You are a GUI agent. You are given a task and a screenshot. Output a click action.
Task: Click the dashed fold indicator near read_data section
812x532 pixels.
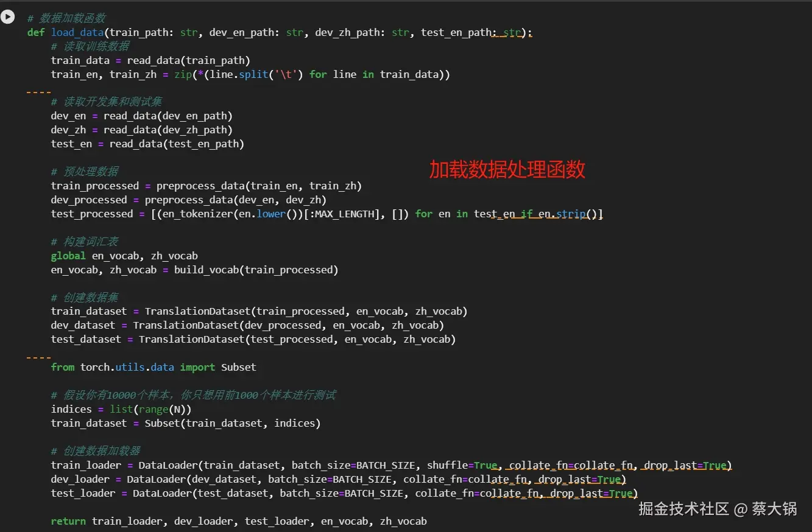tap(38, 91)
